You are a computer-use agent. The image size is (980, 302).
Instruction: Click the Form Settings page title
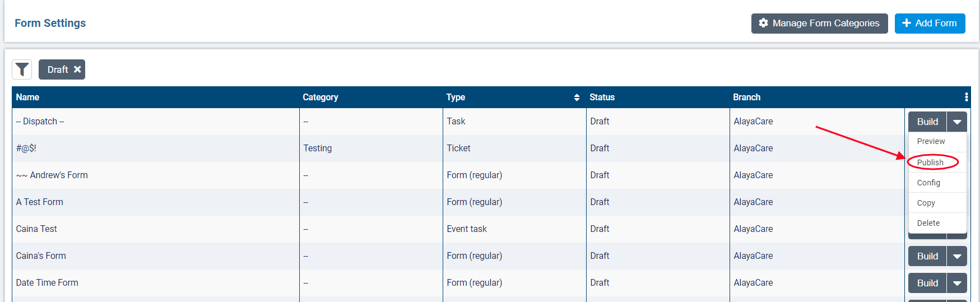pyautogui.click(x=50, y=24)
